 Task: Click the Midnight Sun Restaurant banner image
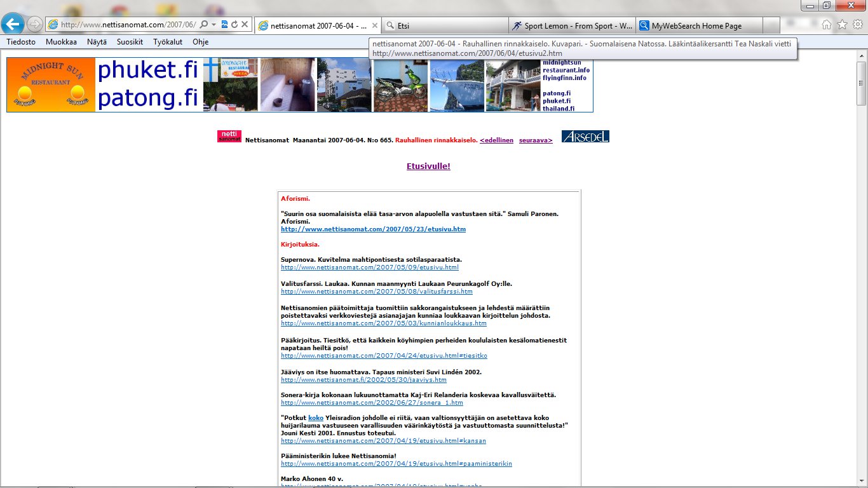pos(51,85)
